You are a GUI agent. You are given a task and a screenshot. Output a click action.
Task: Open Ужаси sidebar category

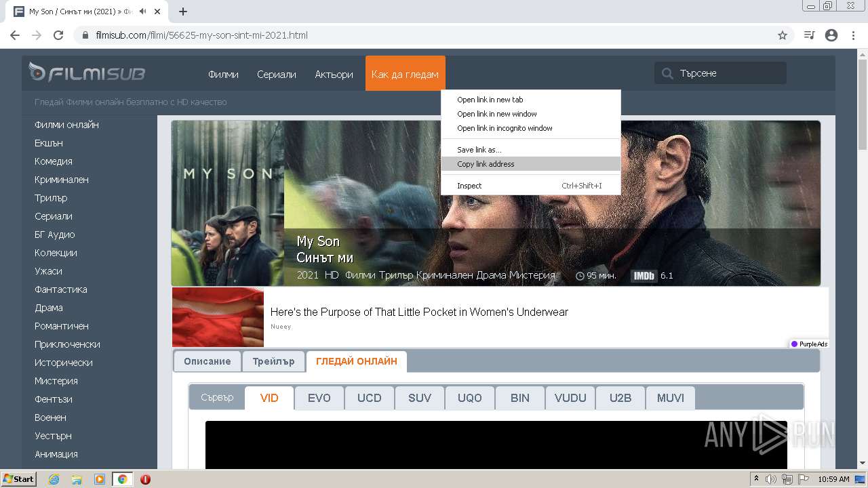tap(48, 271)
